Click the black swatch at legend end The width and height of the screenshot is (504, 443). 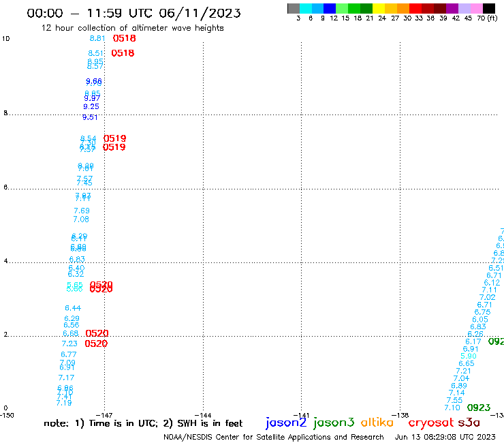tap(488, 8)
